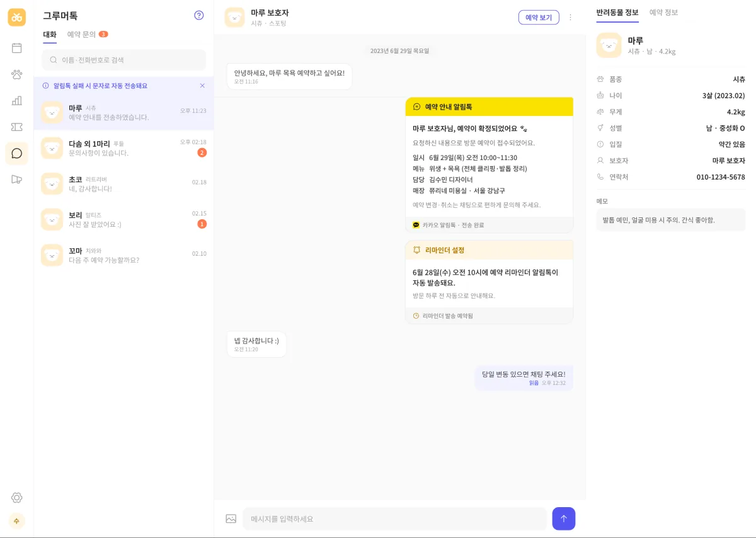Click the scale icon beside 무게
Viewport: 756px width, 538px height.
tap(600, 112)
